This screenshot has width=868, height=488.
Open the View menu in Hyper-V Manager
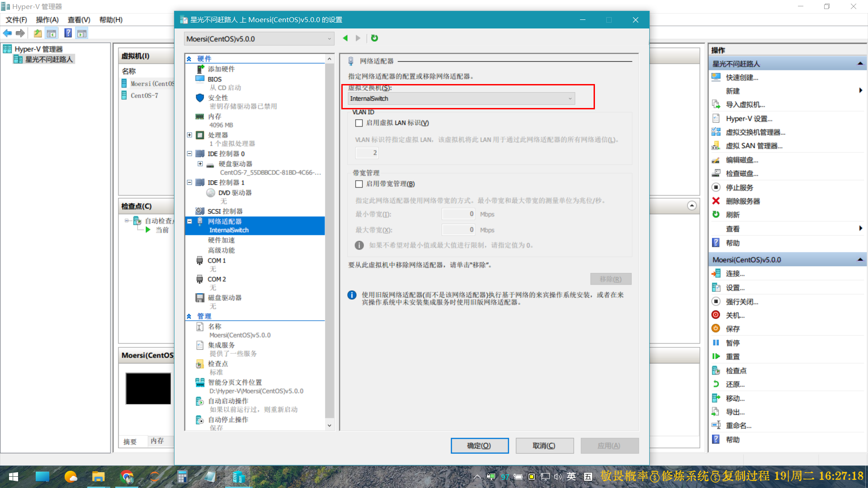79,19
